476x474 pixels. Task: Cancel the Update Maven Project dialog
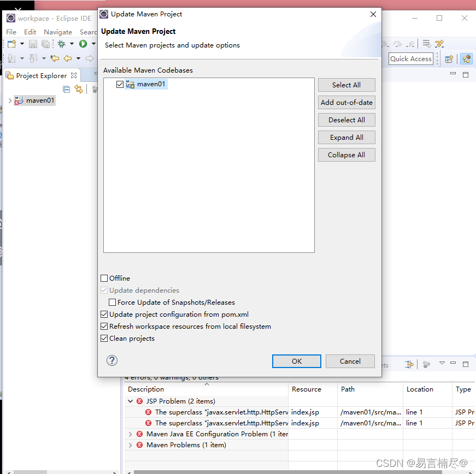[350, 361]
